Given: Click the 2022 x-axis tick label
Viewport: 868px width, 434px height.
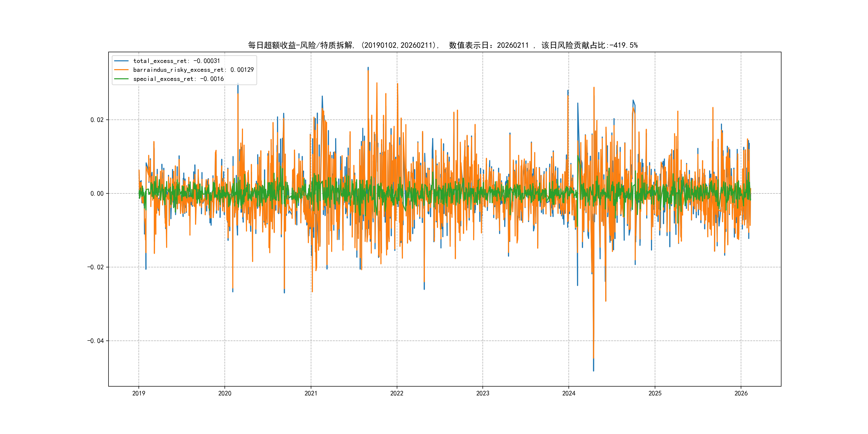Looking at the screenshot, I should [396, 393].
